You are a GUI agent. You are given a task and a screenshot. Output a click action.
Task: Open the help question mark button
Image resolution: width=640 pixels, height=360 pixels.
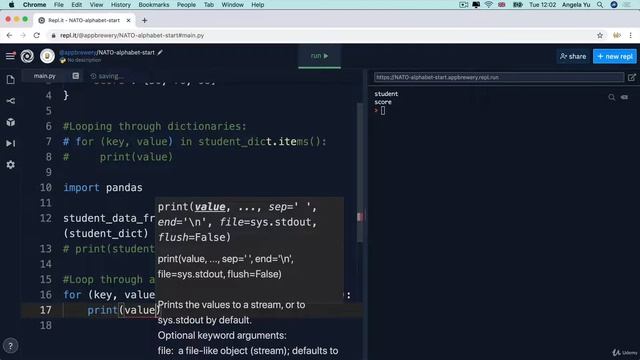coord(11,346)
